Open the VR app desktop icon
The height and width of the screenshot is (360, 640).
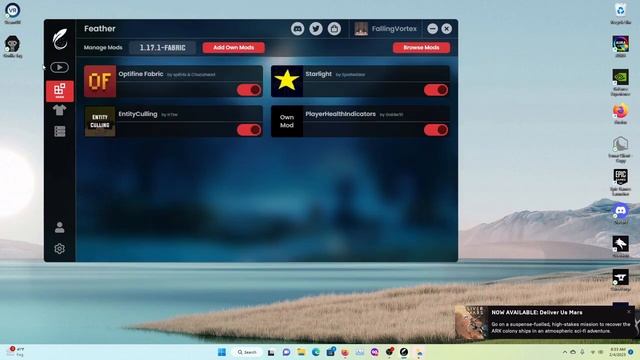(13, 13)
